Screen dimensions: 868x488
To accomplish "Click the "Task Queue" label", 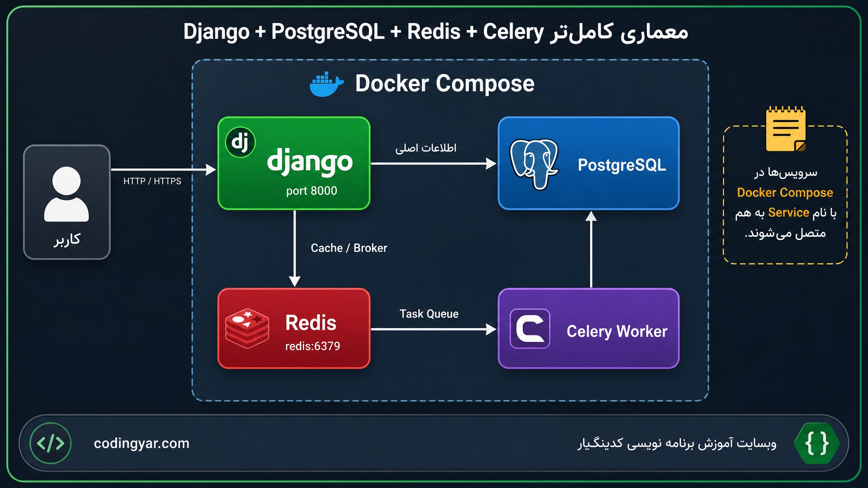I will click(x=429, y=314).
